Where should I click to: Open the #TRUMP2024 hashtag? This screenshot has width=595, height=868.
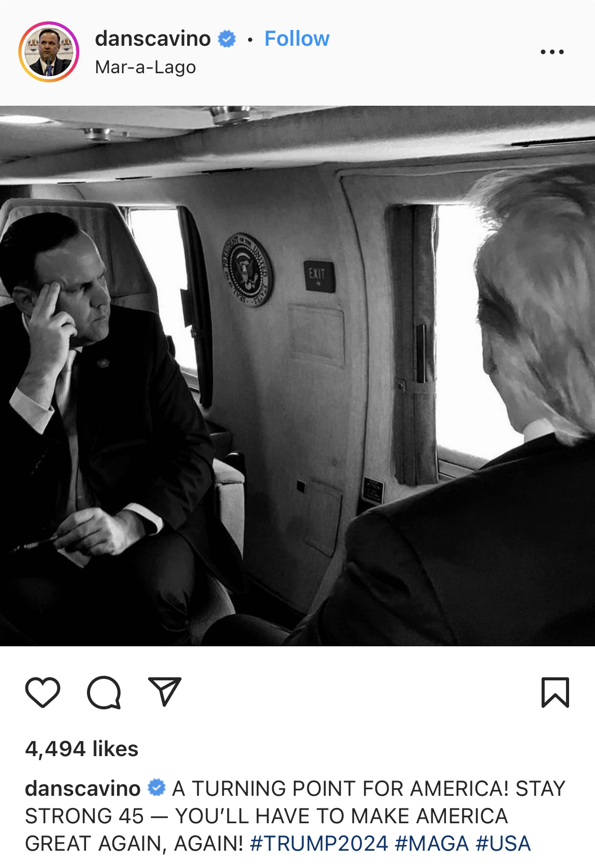coord(319,844)
